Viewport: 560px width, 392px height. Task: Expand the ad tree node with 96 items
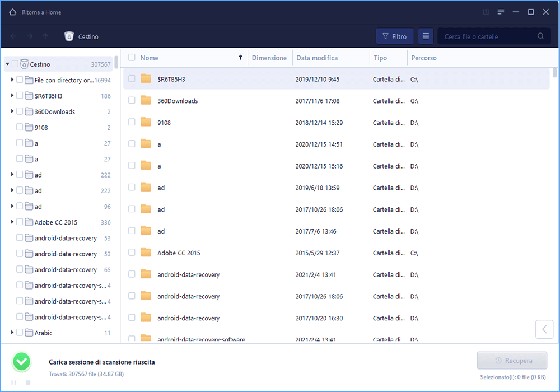click(12, 206)
